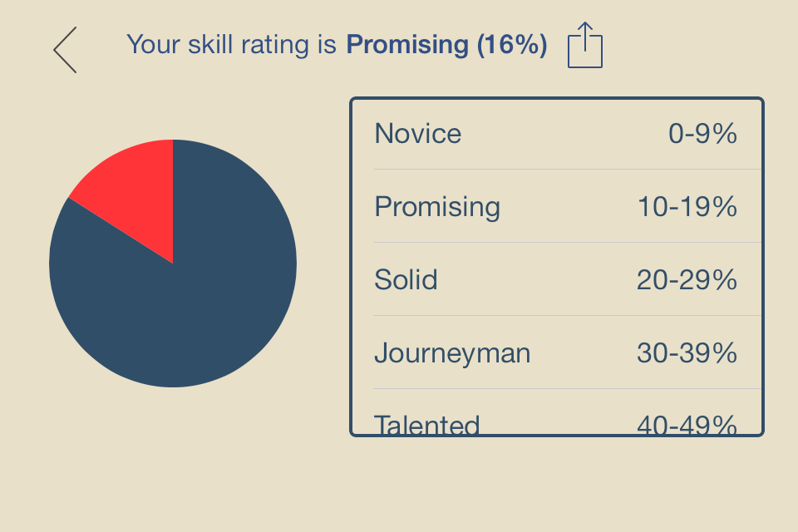
Task: Tap the 10-19% range value
Action: pos(687,207)
